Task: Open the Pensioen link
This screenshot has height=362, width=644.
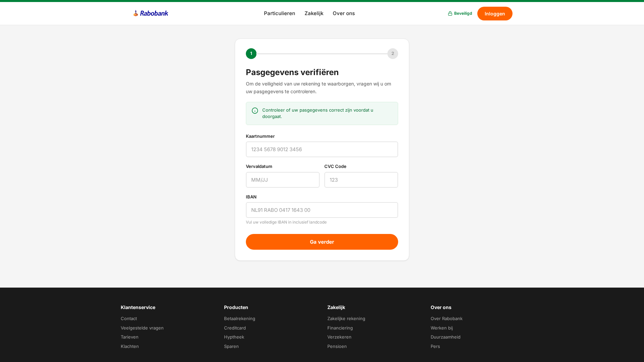Action: 337,346
